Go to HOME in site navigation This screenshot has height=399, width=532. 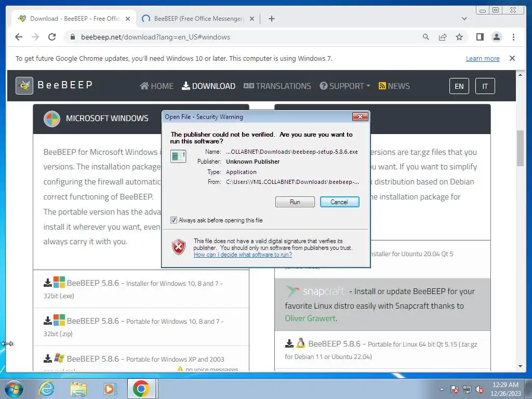[156, 86]
